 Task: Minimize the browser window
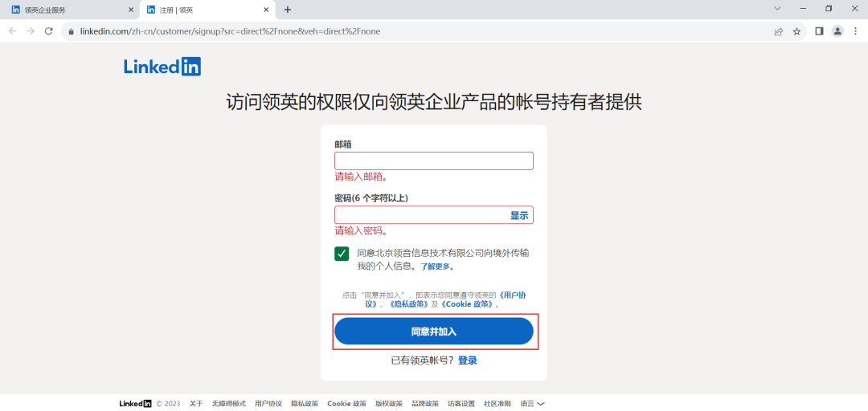[x=803, y=8]
